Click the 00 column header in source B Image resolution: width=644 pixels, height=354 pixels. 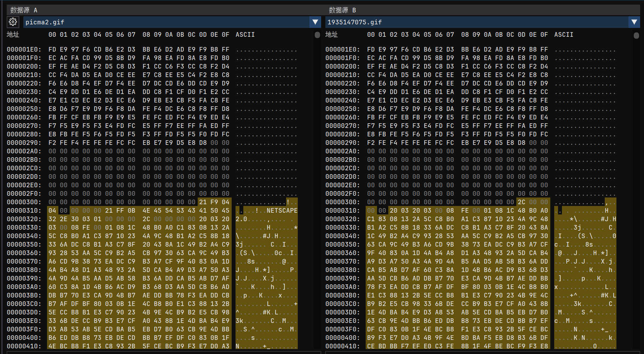pyautogui.click(x=371, y=35)
